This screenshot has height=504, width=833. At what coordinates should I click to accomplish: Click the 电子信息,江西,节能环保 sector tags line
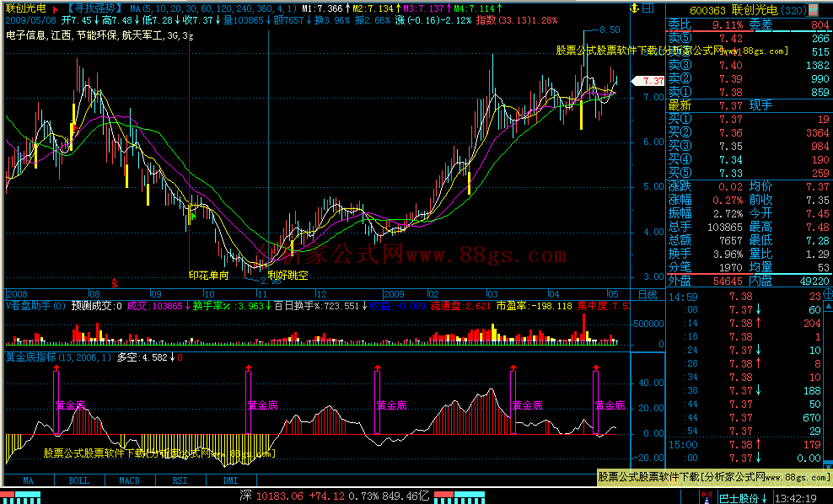[x=99, y=36]
